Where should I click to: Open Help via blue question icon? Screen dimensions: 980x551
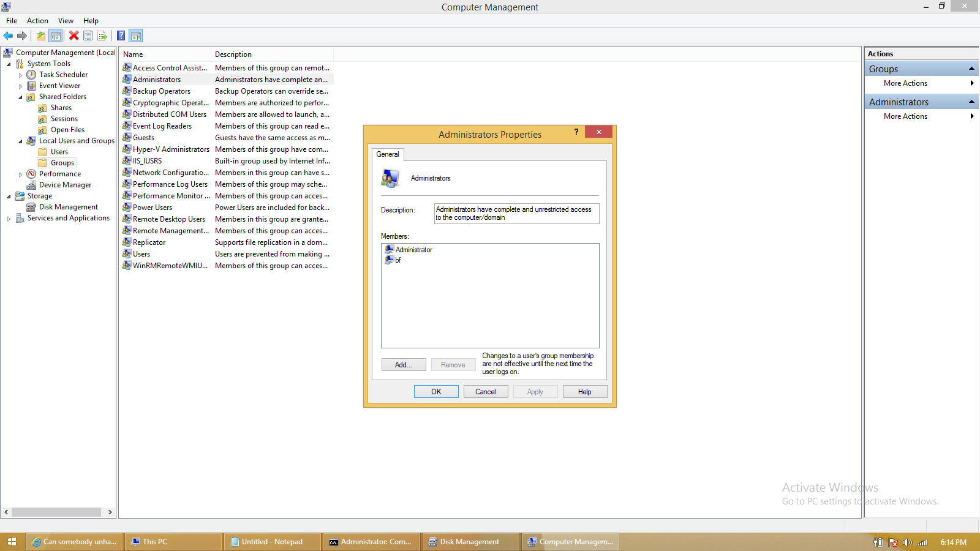pyautogui.click(x=121, y=36)
